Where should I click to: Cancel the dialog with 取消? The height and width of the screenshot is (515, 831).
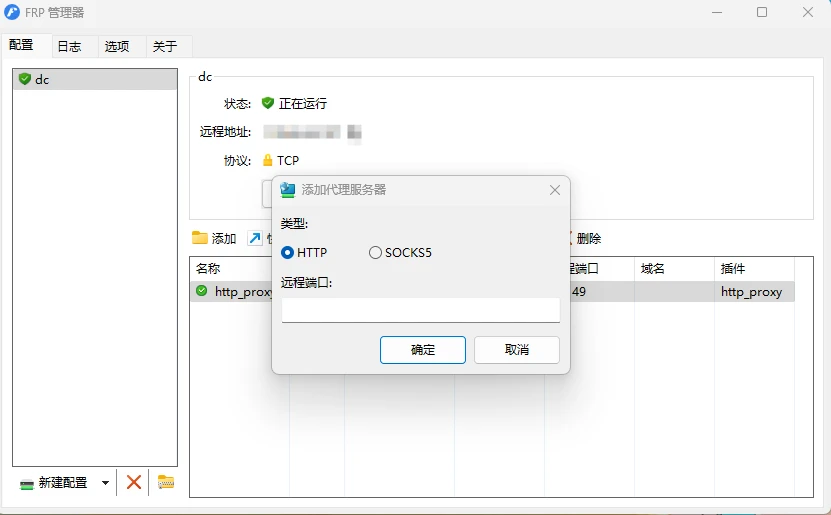pyautogui.click(x=517, y=350)
